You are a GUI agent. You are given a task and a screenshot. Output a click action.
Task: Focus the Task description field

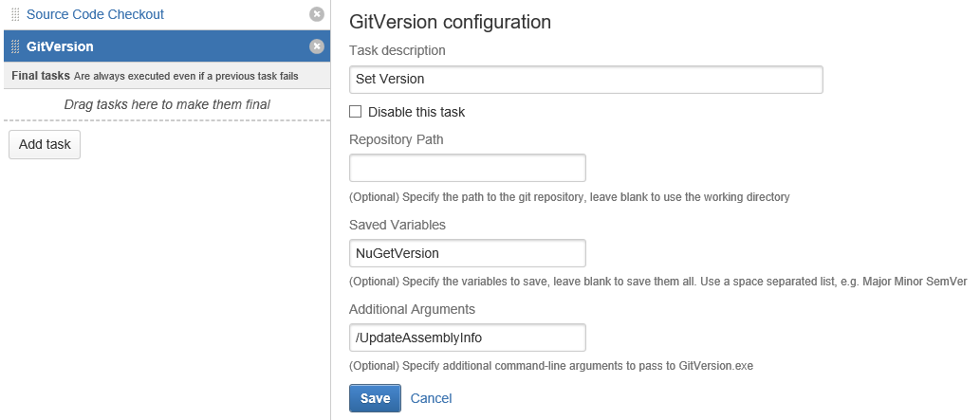pyautogui.click(x=585, y=79)
